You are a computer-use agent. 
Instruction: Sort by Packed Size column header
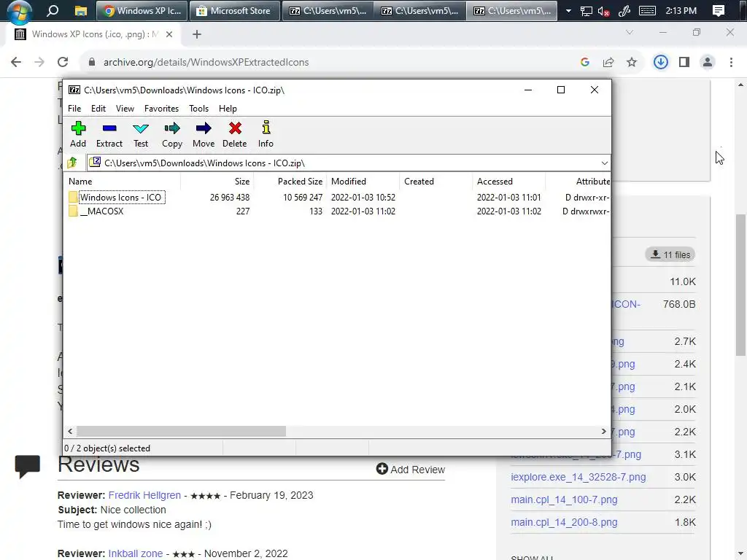[x=290, y=182]
